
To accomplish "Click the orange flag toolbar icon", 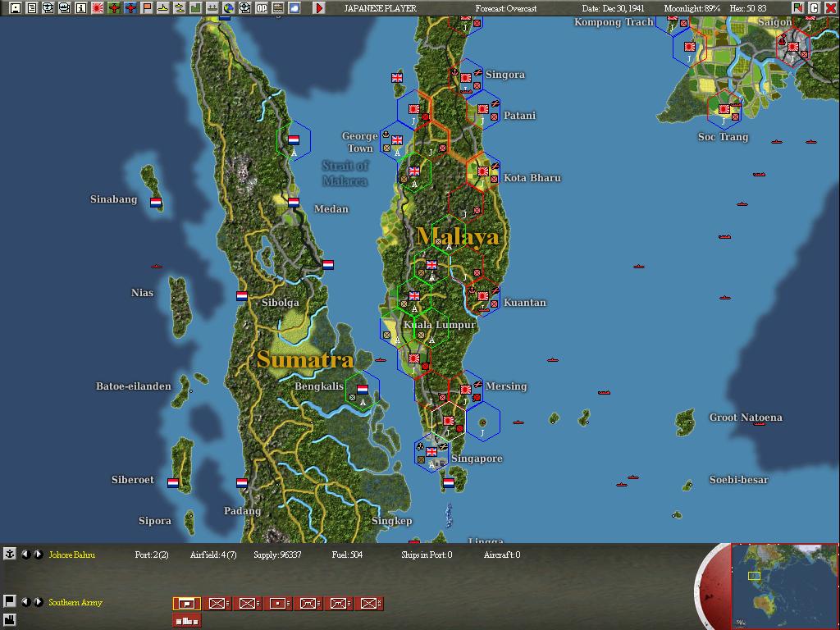I will pos(147,8).
